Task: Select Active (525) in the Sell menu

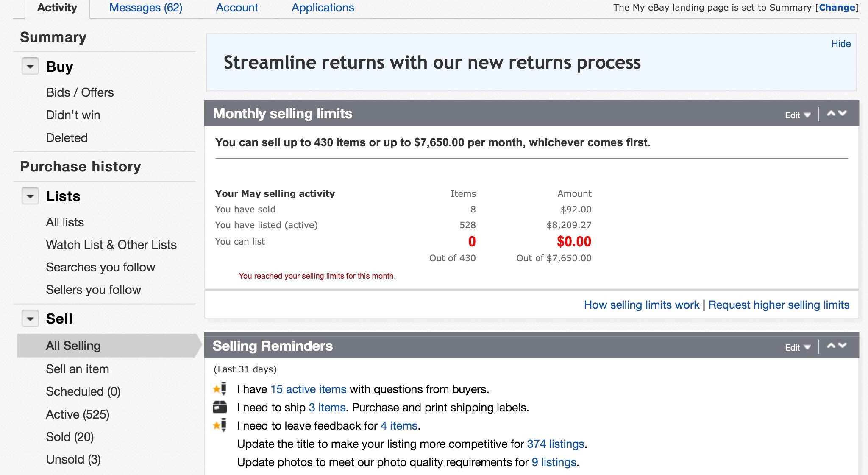Action: click(78, 414)
